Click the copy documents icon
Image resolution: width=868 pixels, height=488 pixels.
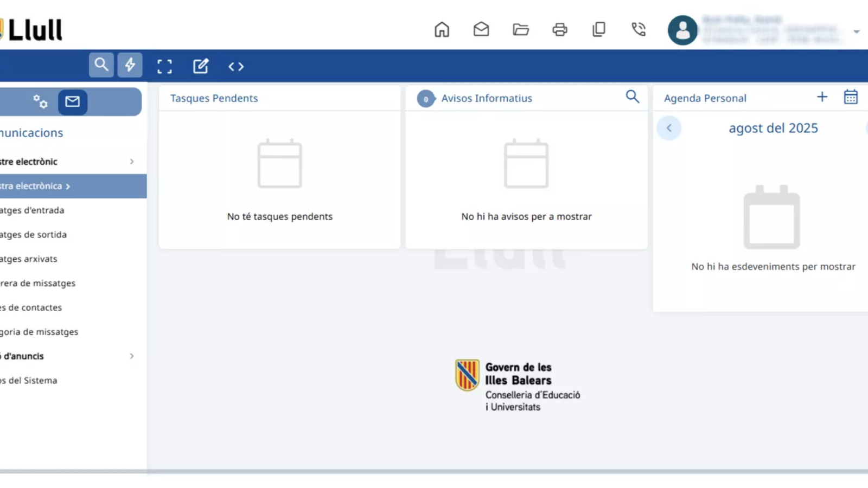tap(599, 29)
